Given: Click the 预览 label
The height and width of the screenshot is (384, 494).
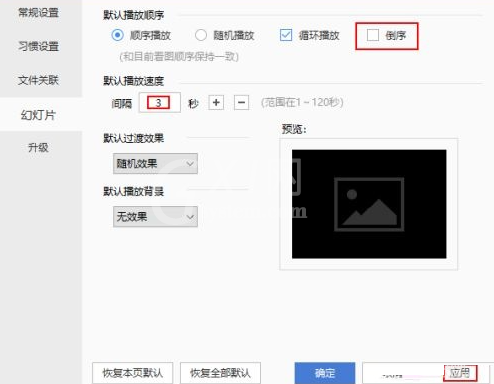Looking at the screenshot, I should [x=294, y=129].
